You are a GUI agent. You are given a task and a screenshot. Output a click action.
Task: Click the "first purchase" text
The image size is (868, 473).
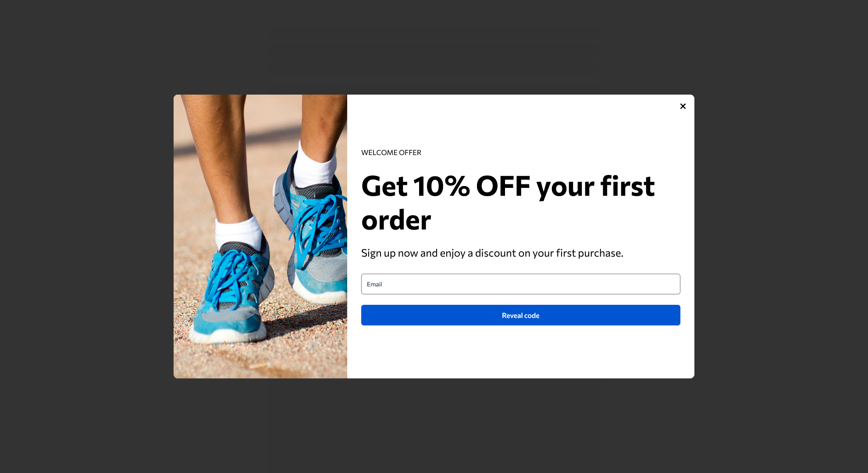pos(589,253)
